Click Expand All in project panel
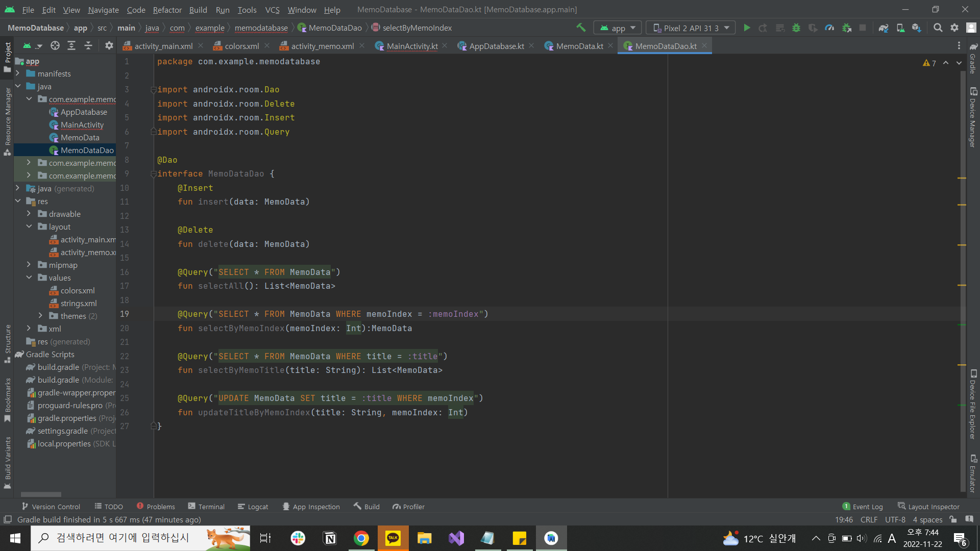This screenshot has height=551, width=980. [71, 46]
